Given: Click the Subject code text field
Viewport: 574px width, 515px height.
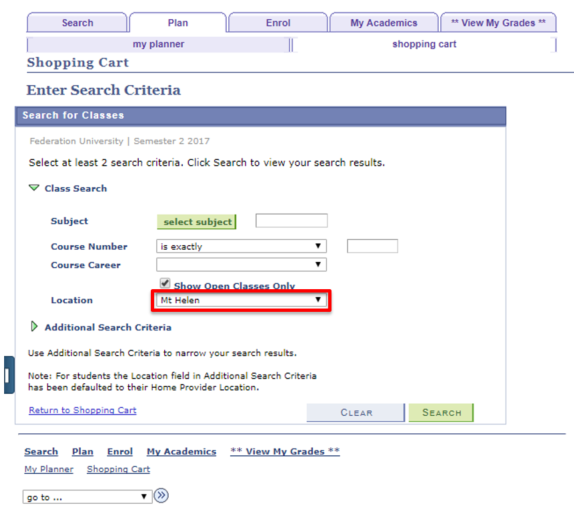Looking at the screenshot, I should point(292,221).
